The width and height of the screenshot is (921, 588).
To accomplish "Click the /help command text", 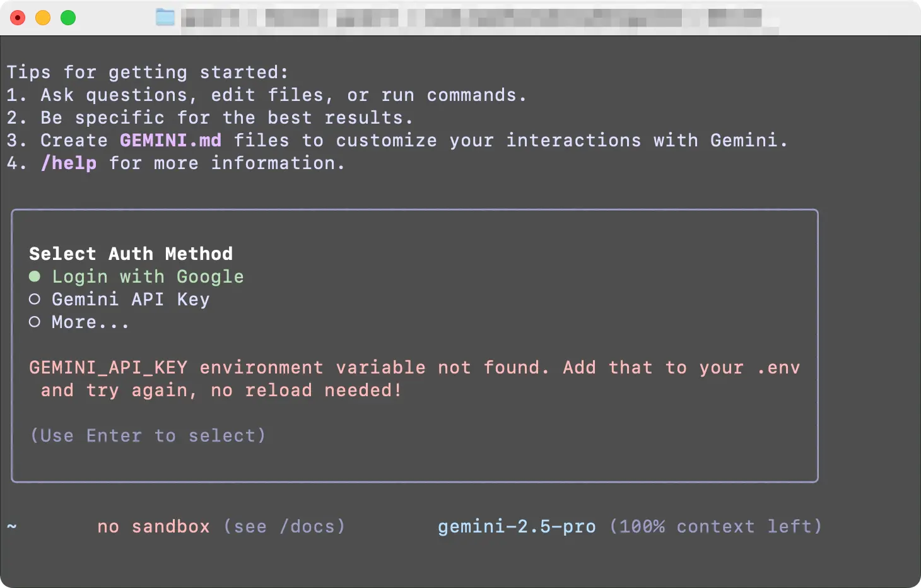I will (x=69, y=163).
